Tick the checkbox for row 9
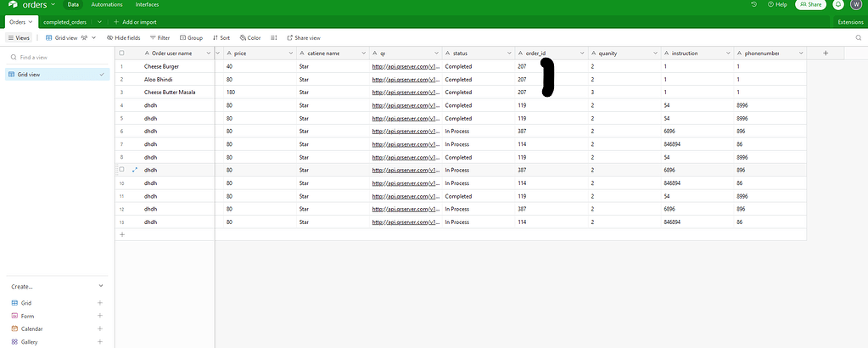This screenshot has height=348, width=868. 122,170
